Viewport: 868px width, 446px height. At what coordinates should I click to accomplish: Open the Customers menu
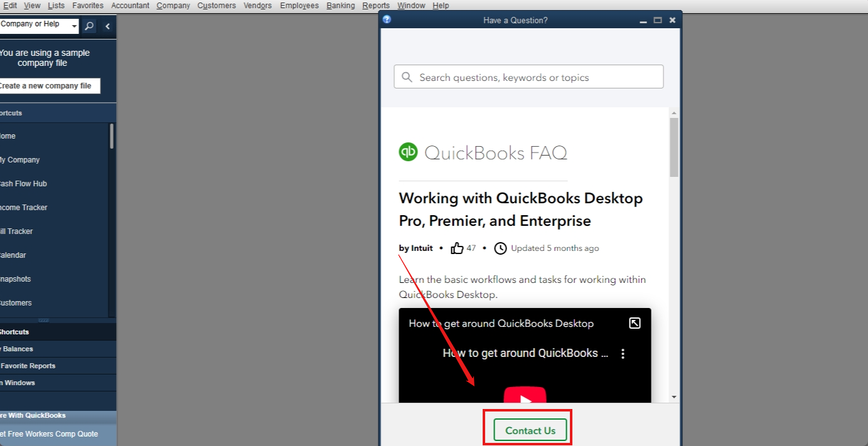coord(217,6)
